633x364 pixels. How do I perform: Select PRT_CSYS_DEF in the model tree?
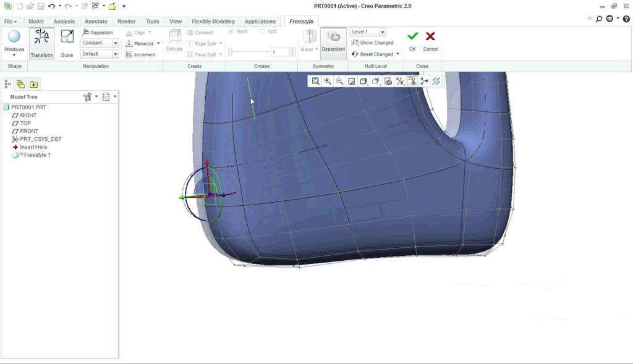[41, 139]
